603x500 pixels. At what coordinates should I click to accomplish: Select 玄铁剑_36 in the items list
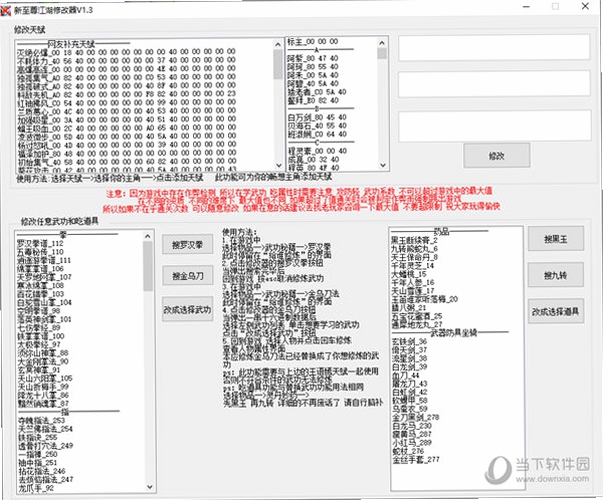click(409, 341)
